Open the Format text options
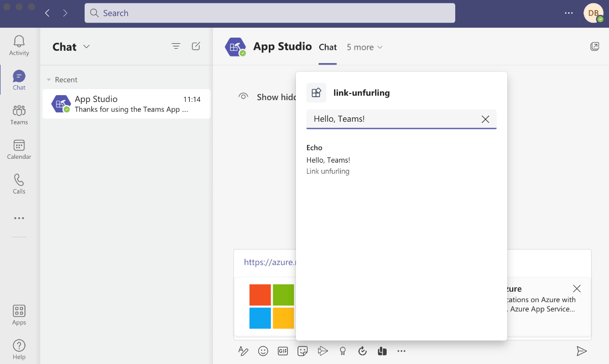This screenshot has height=364, width=609. [243, 351]
